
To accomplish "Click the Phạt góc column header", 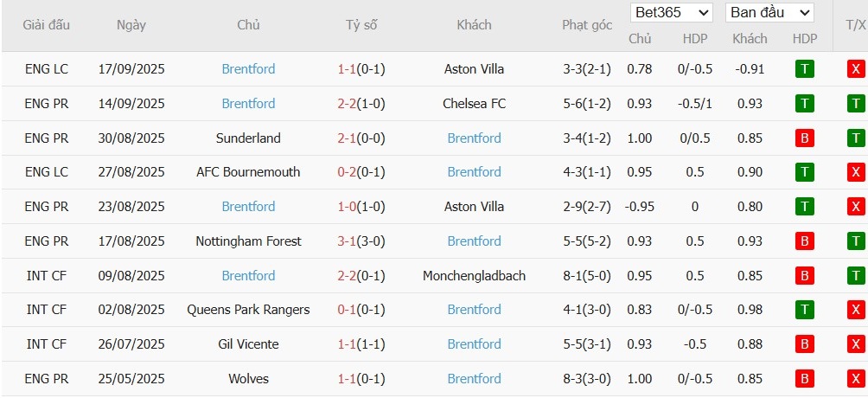I will pyautogui.click(x=587, y=25).
